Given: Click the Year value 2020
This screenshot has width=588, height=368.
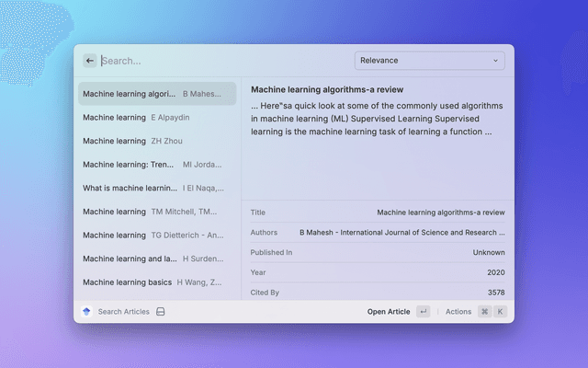Looking at the screenshot, I should coord(496,272).
